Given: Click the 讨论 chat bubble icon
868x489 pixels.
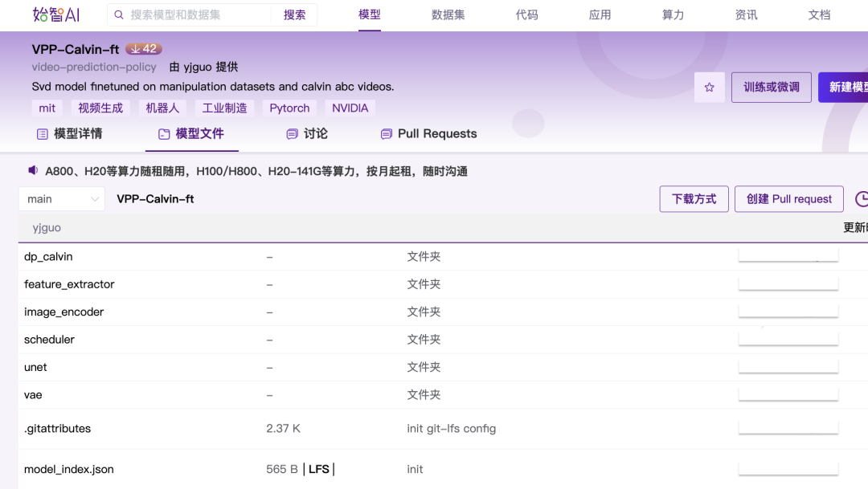Looking at the screenshot, I should coord(292,134).
